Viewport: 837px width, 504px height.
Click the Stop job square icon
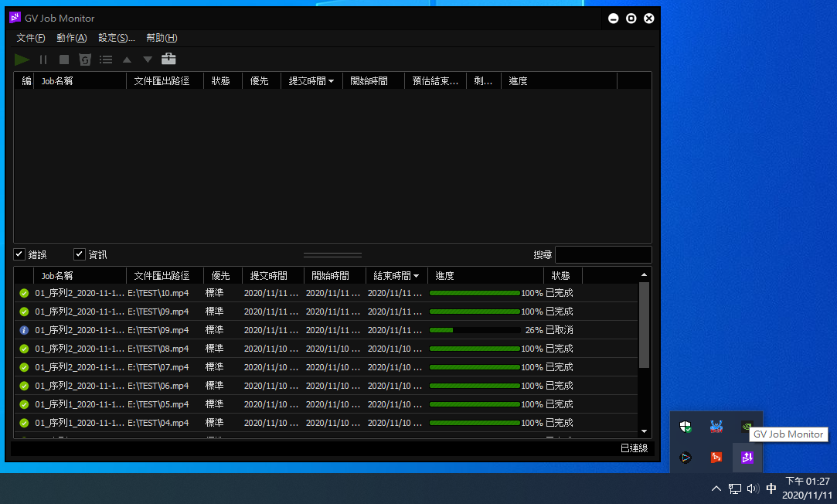(x=64, y=60)
